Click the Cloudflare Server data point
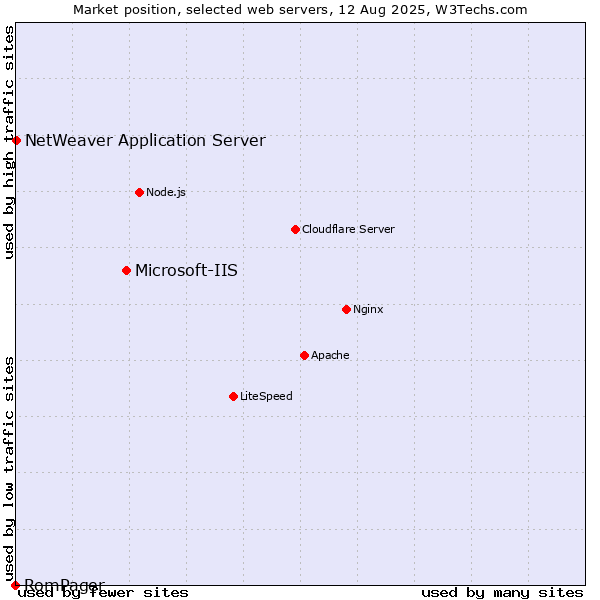This screenshot has width=600, height=600. point(295,230)
